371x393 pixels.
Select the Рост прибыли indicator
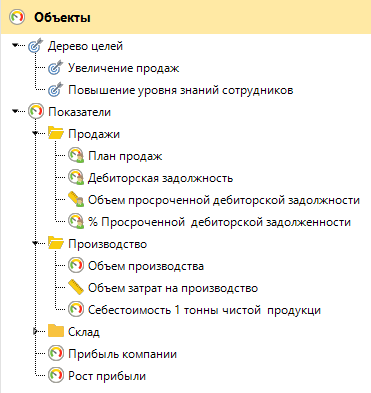point(107,376)
